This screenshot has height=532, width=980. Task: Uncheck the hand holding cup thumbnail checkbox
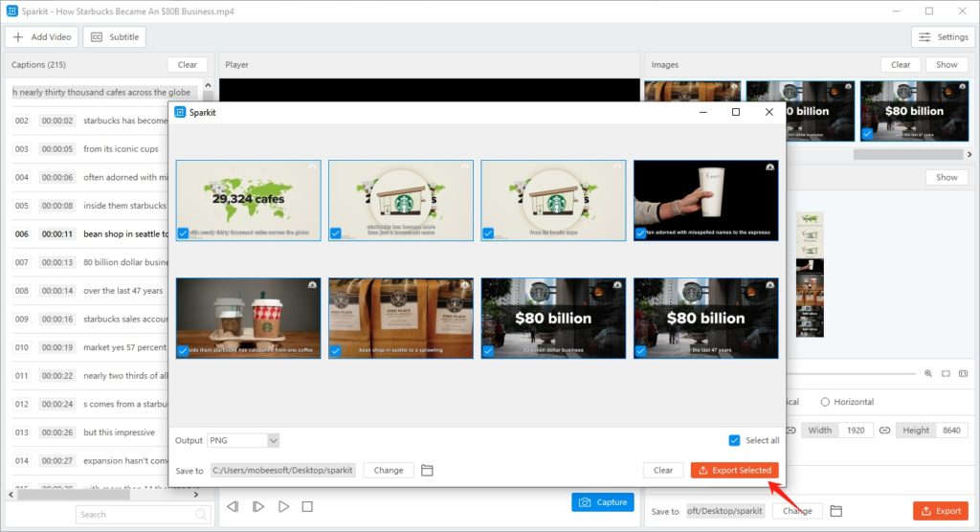640,233
